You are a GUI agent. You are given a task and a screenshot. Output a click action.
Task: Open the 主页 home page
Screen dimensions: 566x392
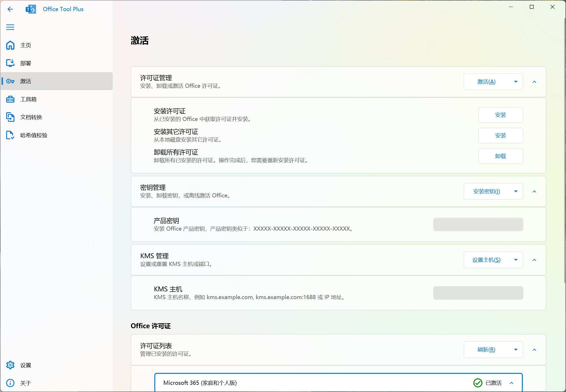pos(25,45)
